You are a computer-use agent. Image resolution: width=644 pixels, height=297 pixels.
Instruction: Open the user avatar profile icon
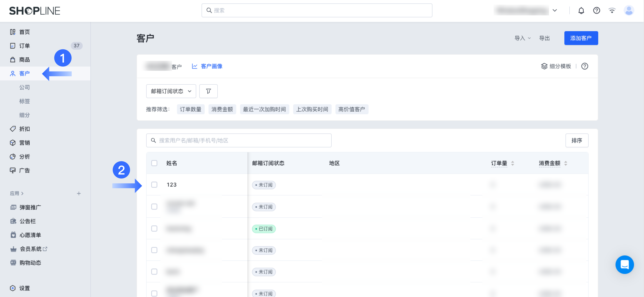629,10
